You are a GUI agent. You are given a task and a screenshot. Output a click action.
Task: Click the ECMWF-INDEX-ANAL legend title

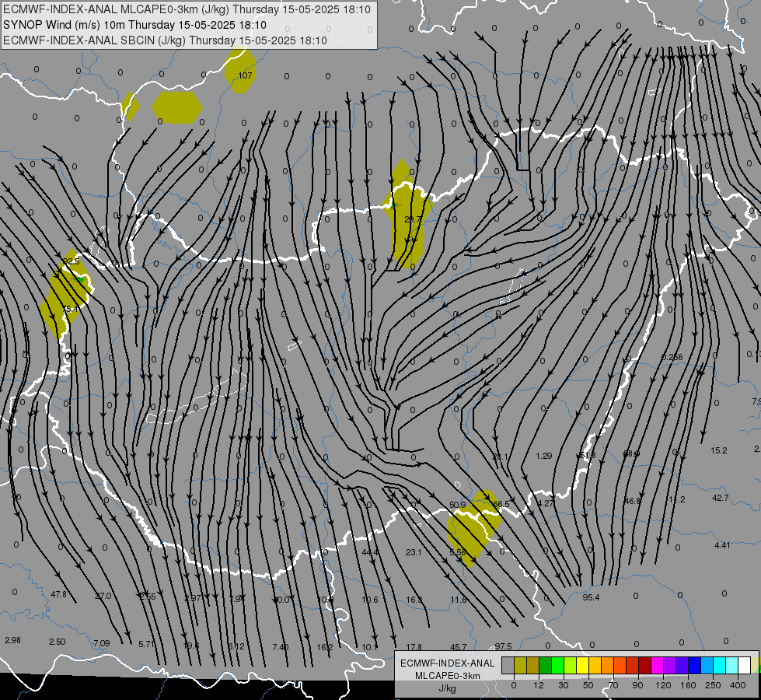(x=448, y=663)
